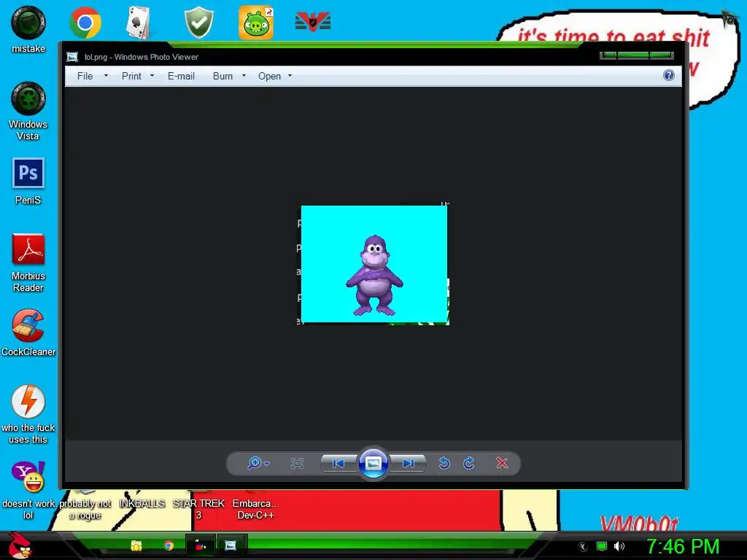
Task: Launch the Bad Piggies desktop icon
Action: (x=256, y=23)
